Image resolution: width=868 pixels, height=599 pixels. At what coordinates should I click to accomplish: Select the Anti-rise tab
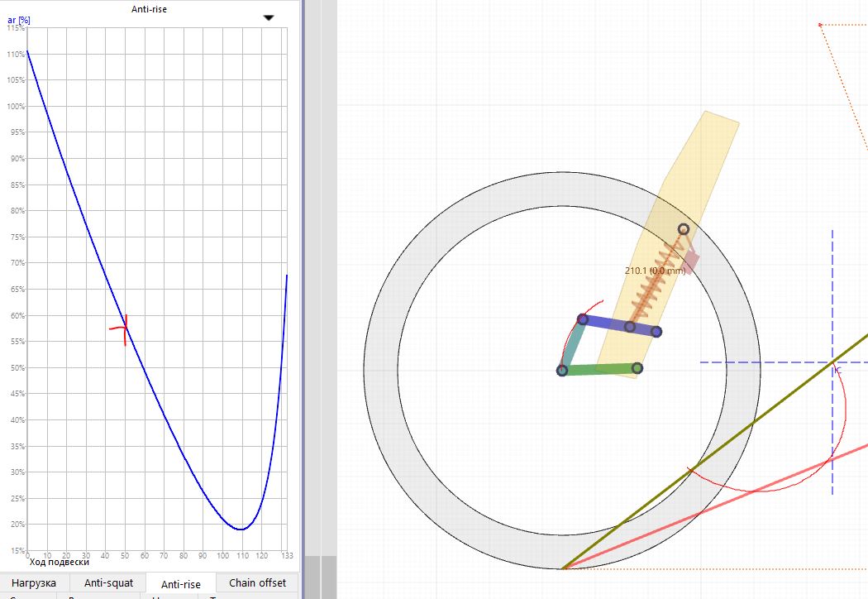click(x=180, y=584)
